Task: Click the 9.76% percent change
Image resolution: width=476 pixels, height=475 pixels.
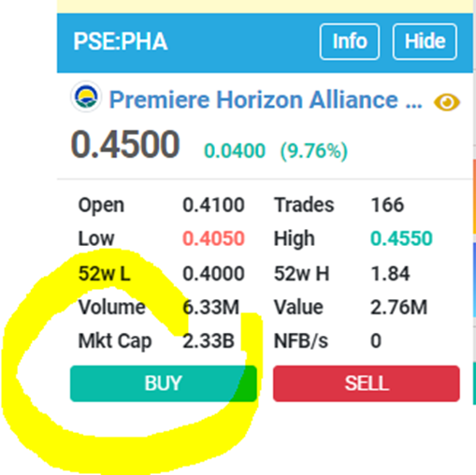Action: (x=314, y=151)
